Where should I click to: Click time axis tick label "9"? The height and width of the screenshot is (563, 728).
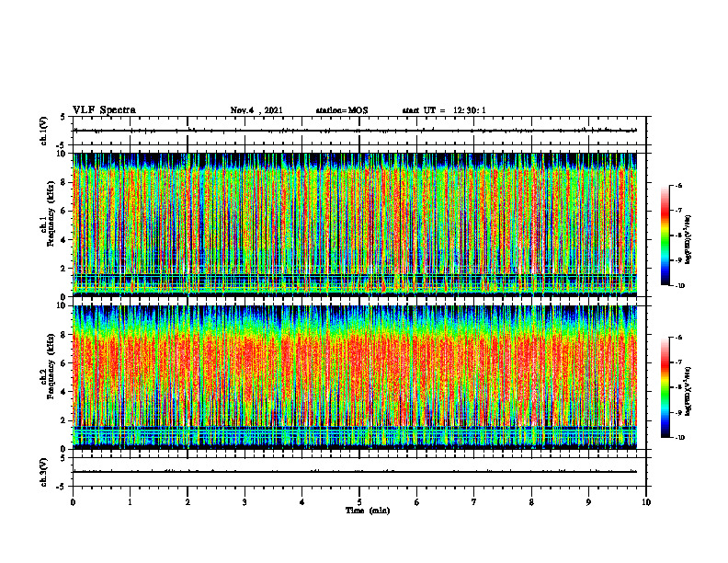(588, 502)
